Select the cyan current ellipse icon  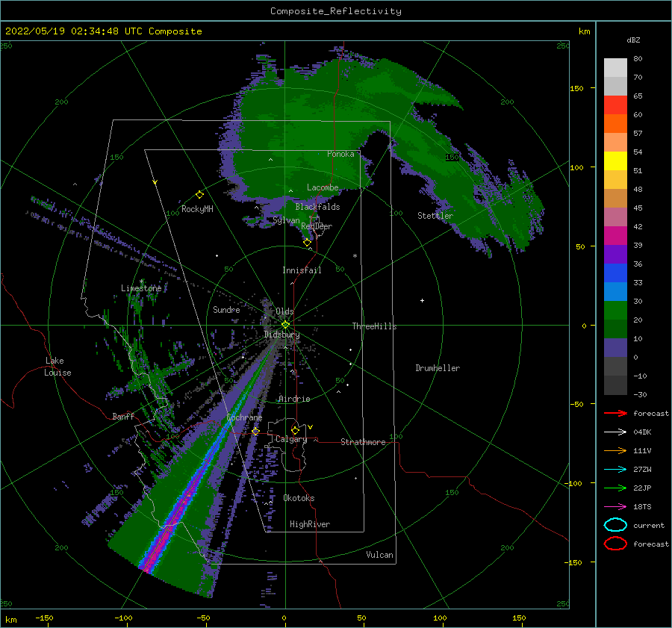[x=615, y=525]
